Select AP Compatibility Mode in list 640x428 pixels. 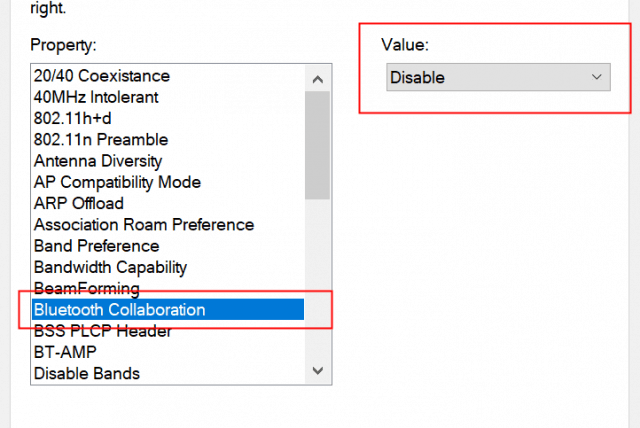tap(117, 182)
